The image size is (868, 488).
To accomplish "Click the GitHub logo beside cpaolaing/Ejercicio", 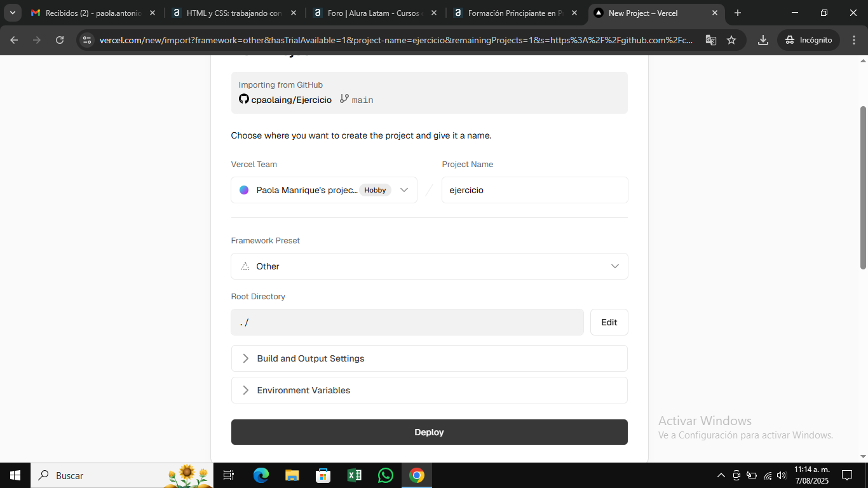I will pyautogui.click(x=243, y=99).
